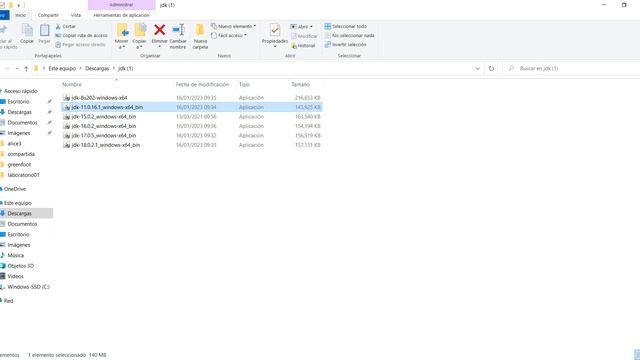This screenshot has width=640, height=360.
Task: Go up one folder with the up arrow
Action: click(26, 69)
